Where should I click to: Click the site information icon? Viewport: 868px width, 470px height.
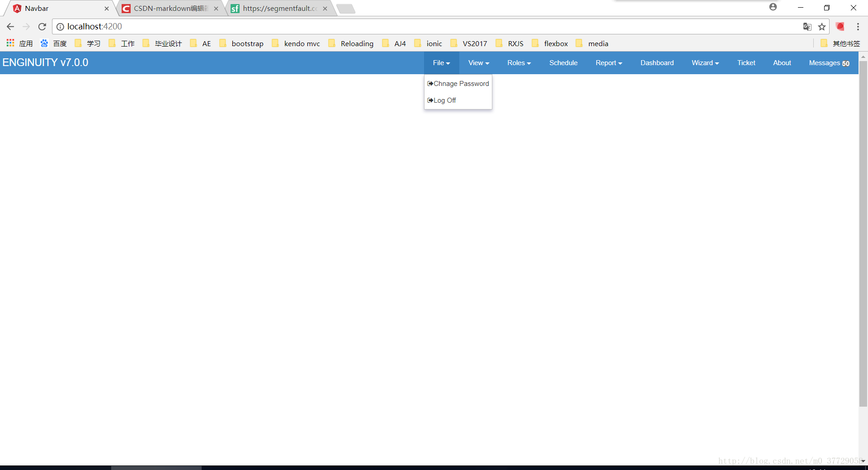60,27
